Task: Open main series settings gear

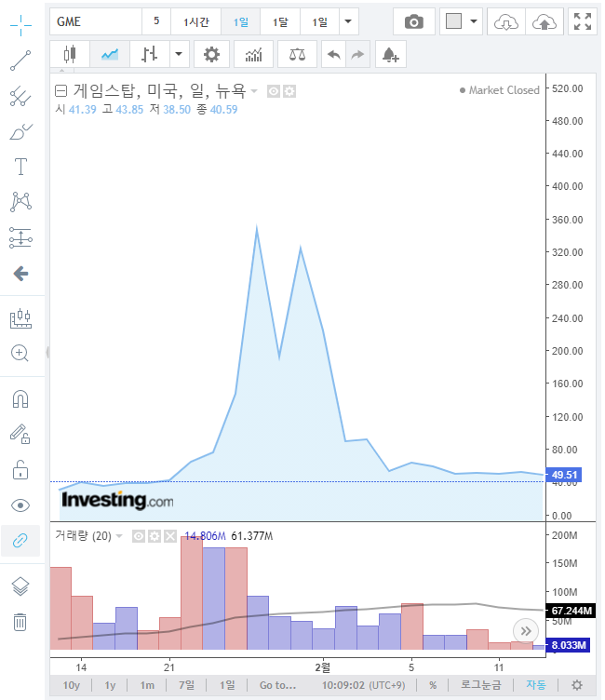Action: (x=289, y=91)
